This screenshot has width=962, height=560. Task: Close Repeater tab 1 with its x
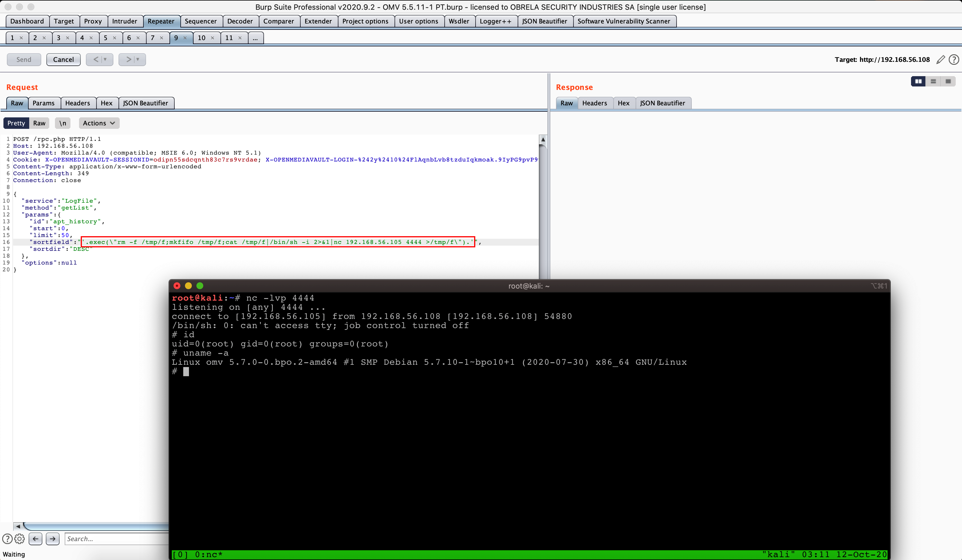point(21,38)
